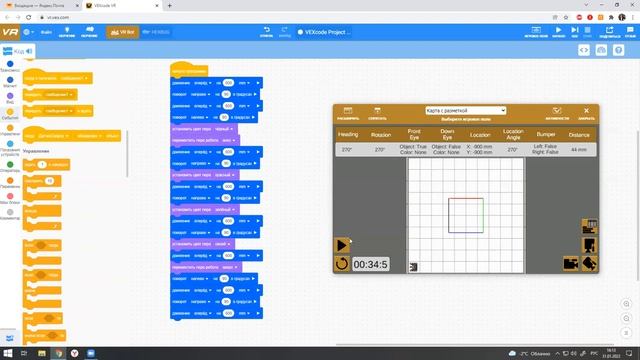
Task: Open 'вверх' dropdown in move-pen block
Action: (x=230, y=267)
